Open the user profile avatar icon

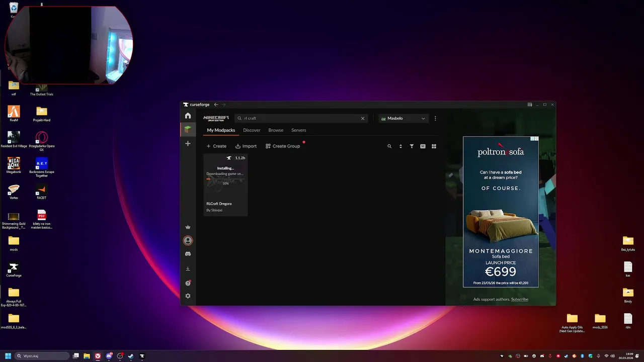[x=188, y=241]
